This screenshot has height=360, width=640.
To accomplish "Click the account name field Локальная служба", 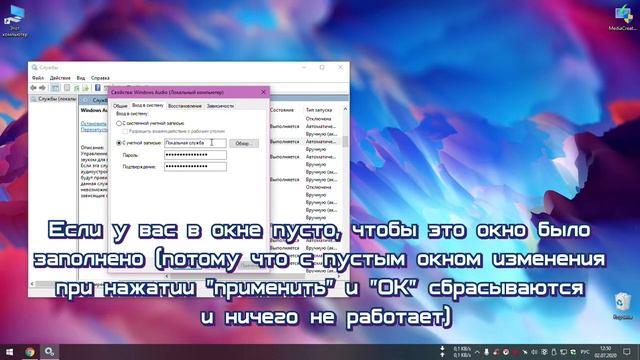I will point(195,143).
